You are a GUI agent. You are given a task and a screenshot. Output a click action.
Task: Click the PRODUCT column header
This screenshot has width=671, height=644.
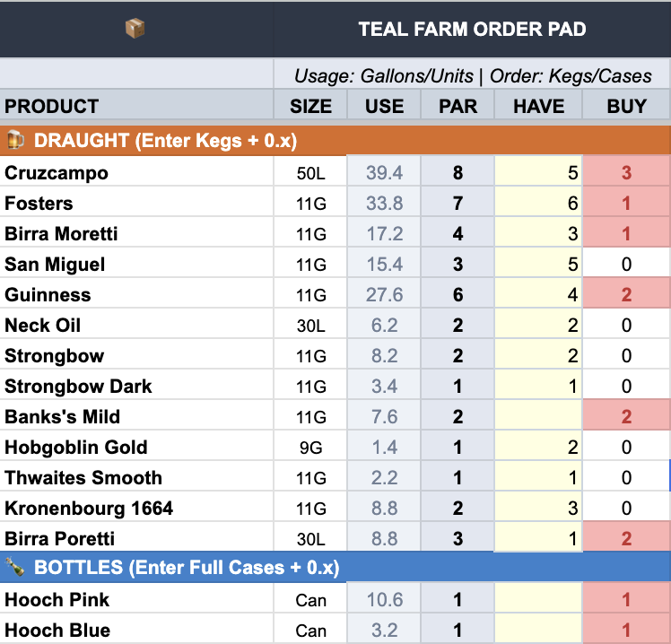click(52, 106)
